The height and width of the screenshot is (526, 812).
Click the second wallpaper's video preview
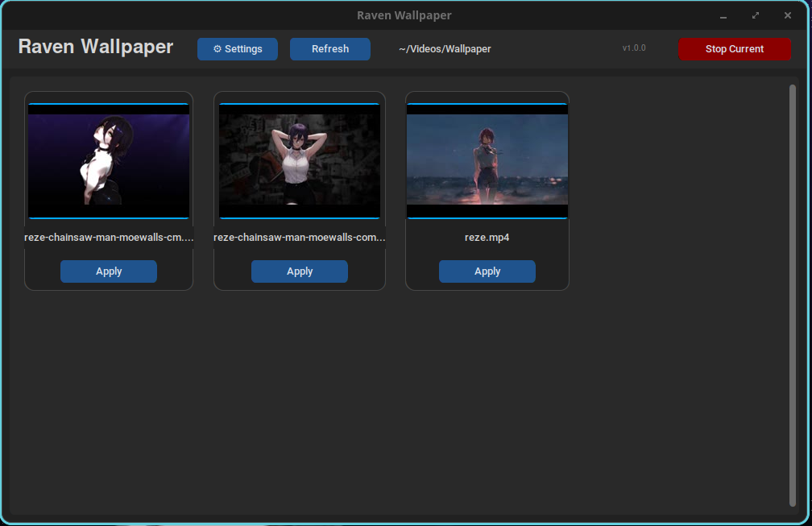click(x=299, y=161)
